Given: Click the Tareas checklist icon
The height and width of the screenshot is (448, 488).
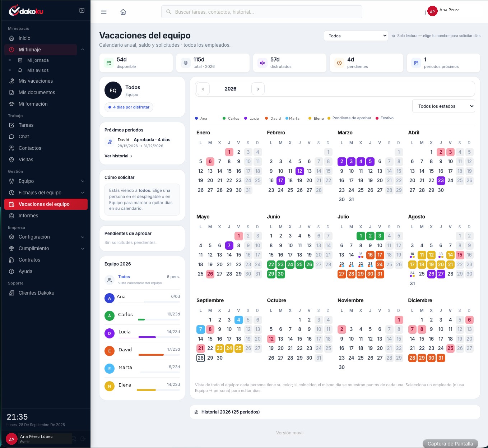Looking at the screenshot, I should (11, 125).
